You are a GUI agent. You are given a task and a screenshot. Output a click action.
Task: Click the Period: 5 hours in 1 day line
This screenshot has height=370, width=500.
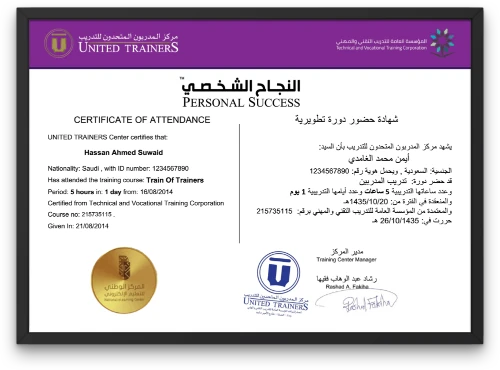[x=110, y=192]
